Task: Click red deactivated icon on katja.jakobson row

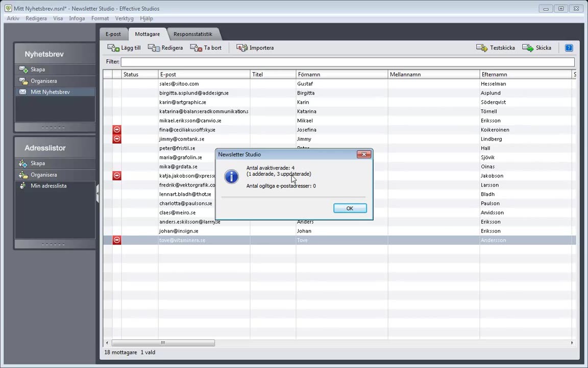Action: [x=117, y=175]
